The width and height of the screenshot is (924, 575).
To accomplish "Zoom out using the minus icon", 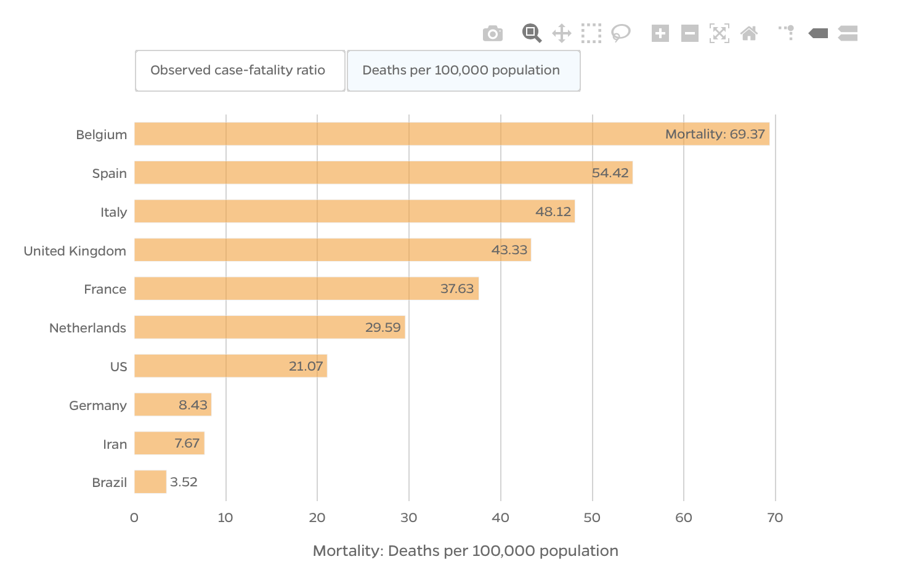I will pos(689,33).
